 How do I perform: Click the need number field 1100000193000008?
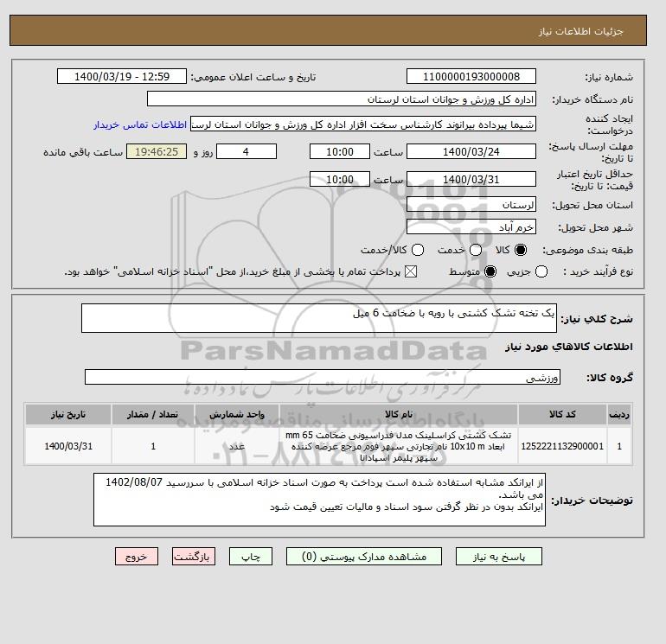click(x=471, y=76)
